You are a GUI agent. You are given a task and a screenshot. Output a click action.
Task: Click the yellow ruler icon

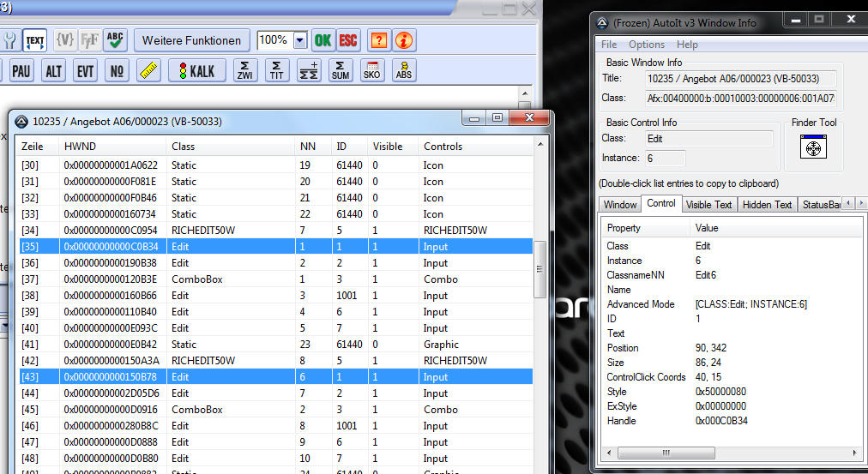pyautogui.click(x=148, y=70)
